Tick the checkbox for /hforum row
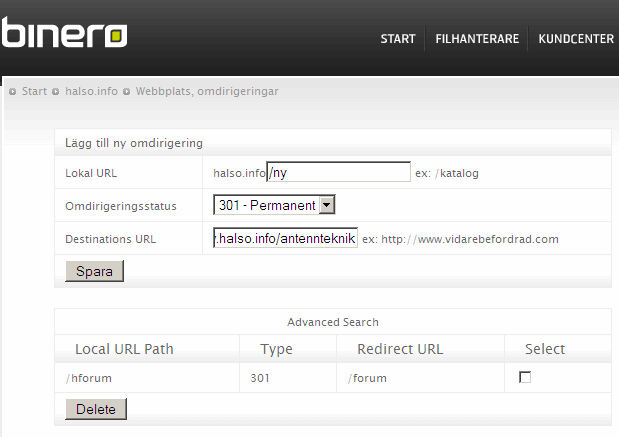The image size is (619, 437). click(525, 377)
